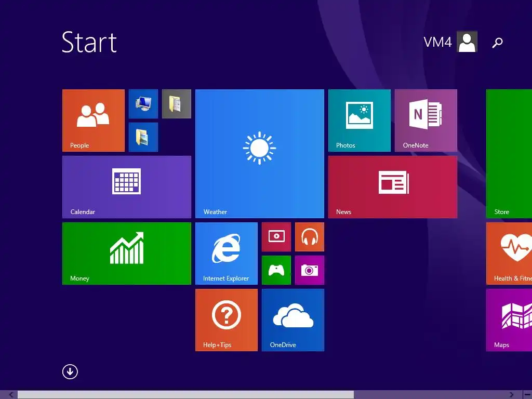Click the VM4 user account picture
The width and height of the screenshot is (532, 399).
pos(467,42)
